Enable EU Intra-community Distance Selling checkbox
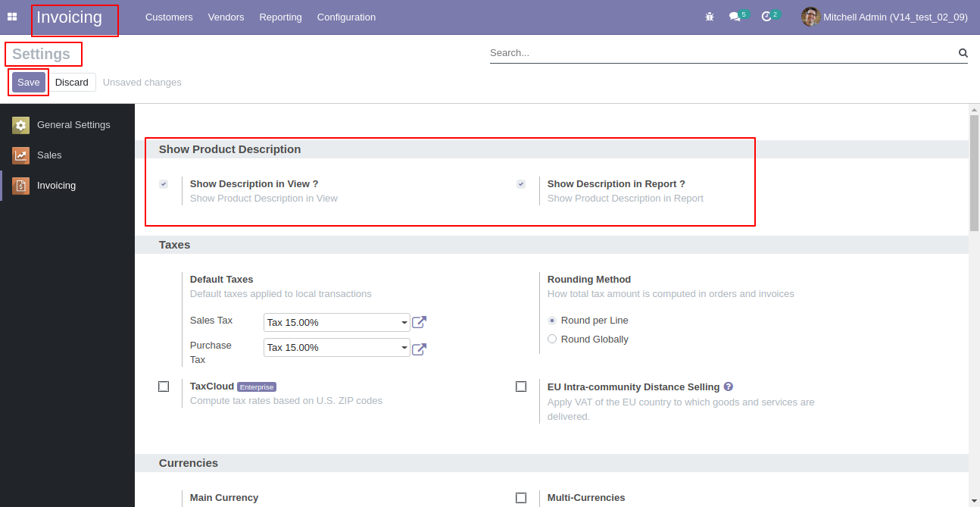 [x=521, y=387]
